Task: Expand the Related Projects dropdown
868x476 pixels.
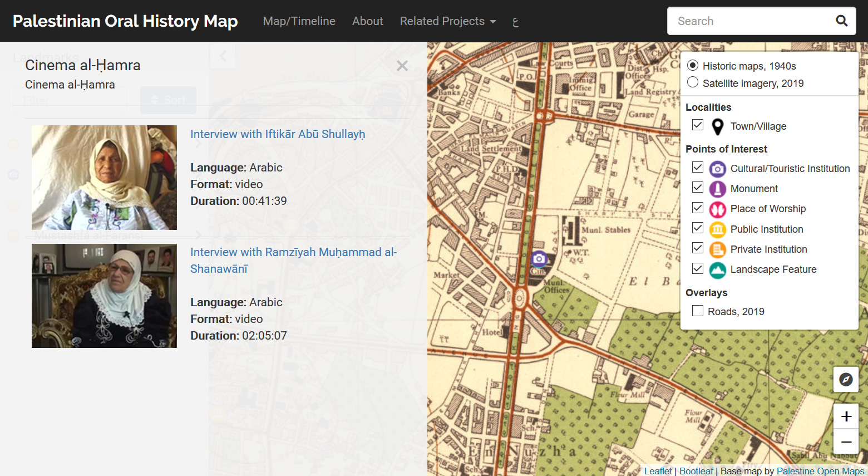Action: click(447, 21)
